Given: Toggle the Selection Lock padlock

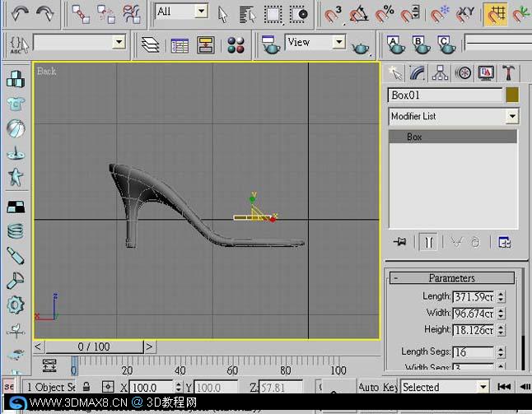Looking at the screenshot, I should coord(86,387).
